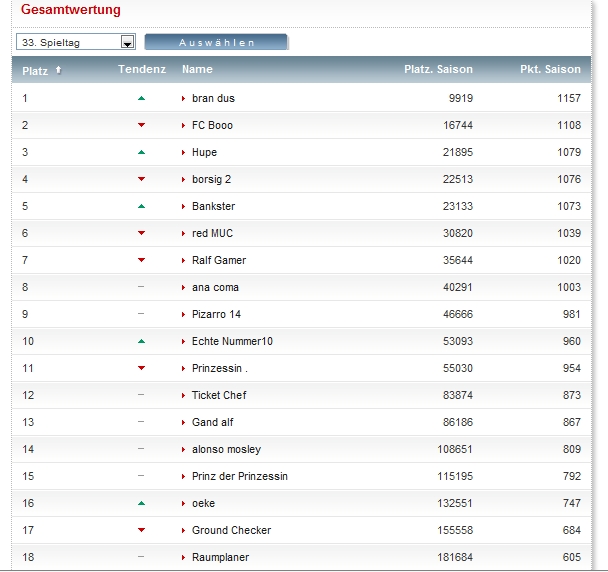
Task: Click the green trend arrow for oeke
Action: 141,503
